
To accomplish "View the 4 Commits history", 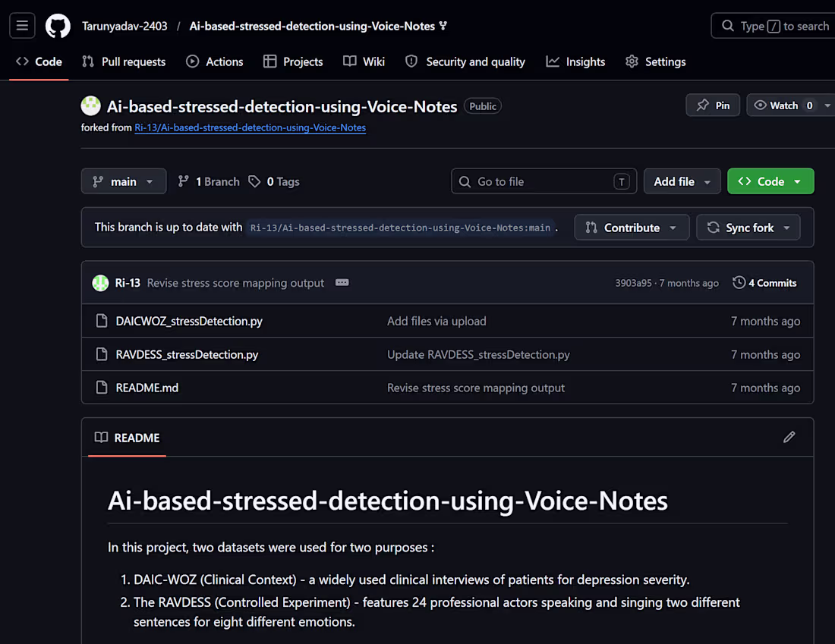I will point(764,283).
